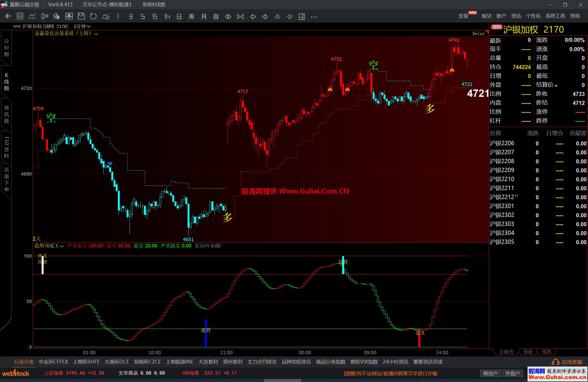The height and width of the screenshot is (382, 588).
Task: Expand the 趋势顶底王 indicator dropdown
Action: pos(62,246)
